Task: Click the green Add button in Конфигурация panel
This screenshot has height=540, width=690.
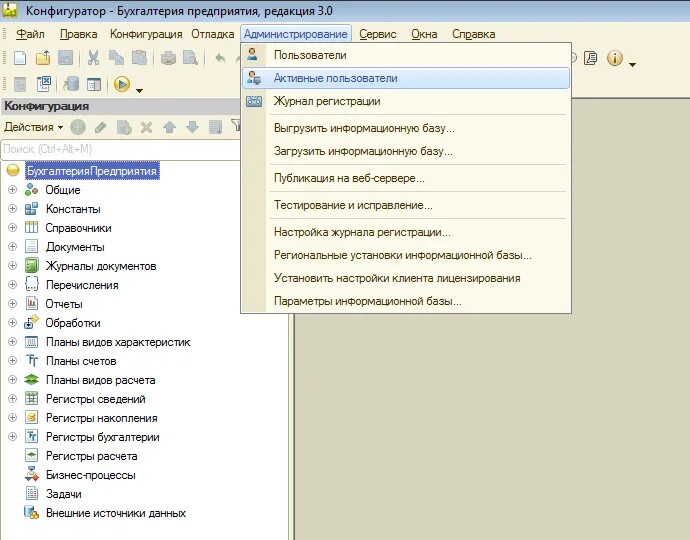Action: [78, 127]
